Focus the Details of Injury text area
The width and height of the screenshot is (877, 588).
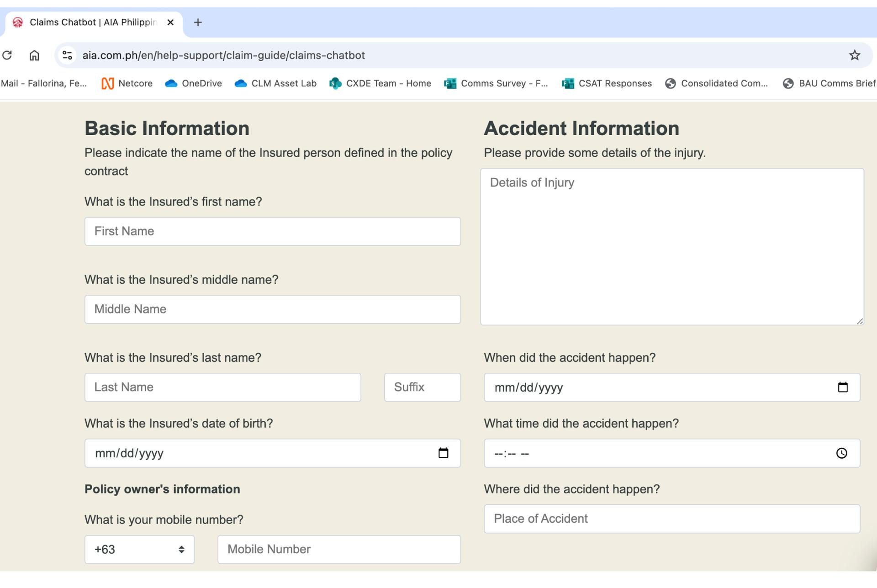[x=671, y=247]
